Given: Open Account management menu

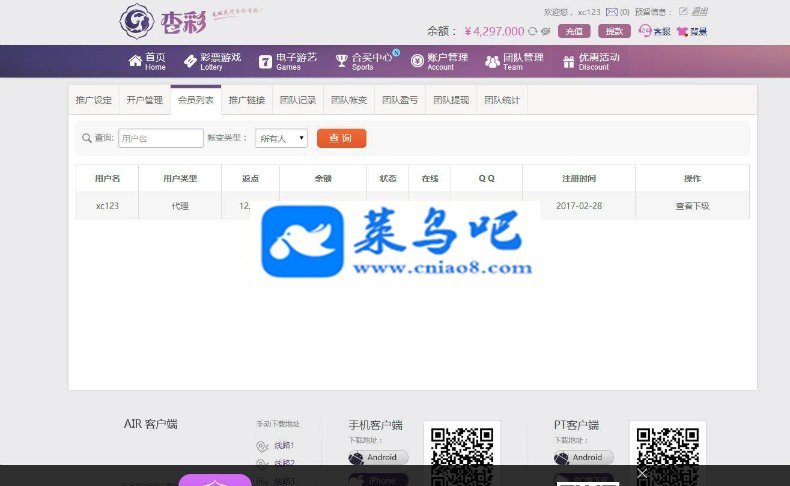Looking at the screenshot, I should coord(439,61).
